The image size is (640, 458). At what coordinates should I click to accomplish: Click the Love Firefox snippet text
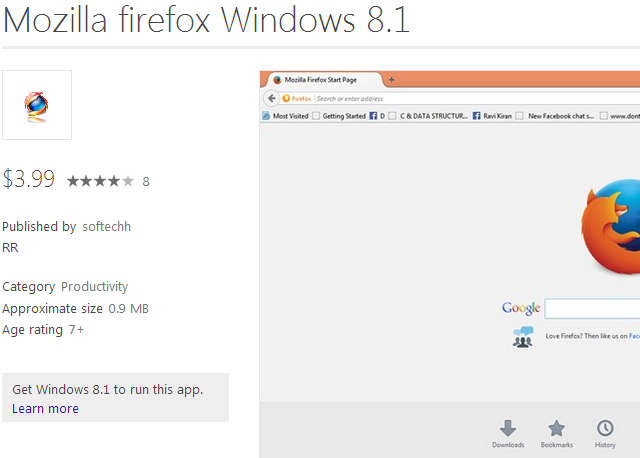[x=593, y=336]
